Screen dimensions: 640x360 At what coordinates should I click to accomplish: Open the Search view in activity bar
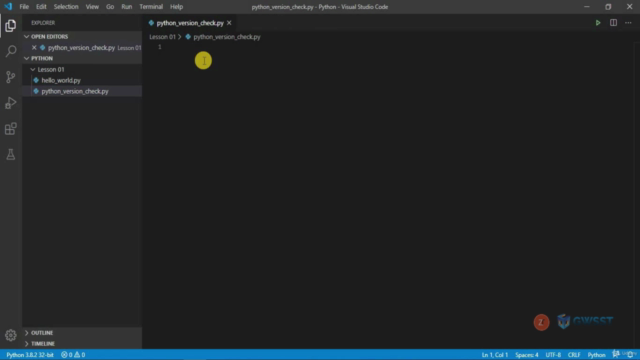coord(11,51)
